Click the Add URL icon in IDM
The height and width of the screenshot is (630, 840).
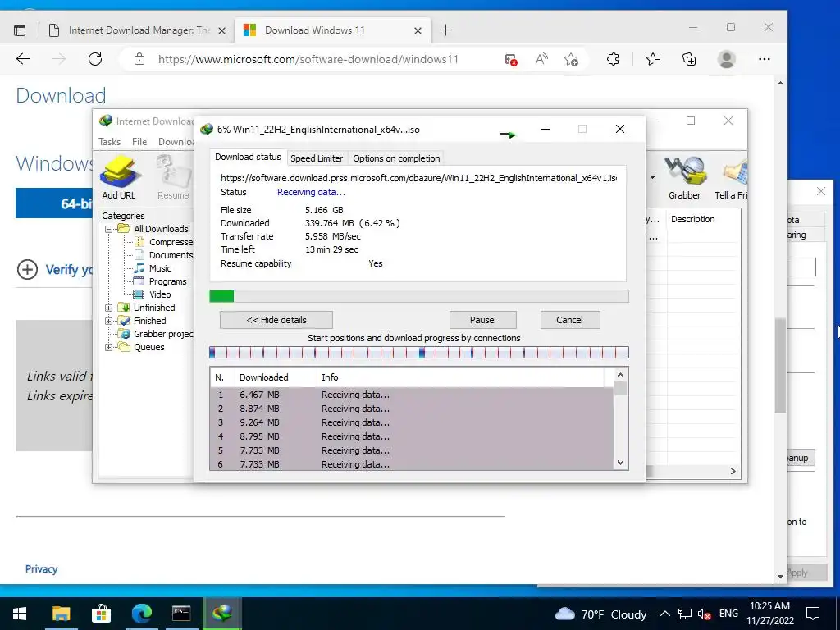119,177
